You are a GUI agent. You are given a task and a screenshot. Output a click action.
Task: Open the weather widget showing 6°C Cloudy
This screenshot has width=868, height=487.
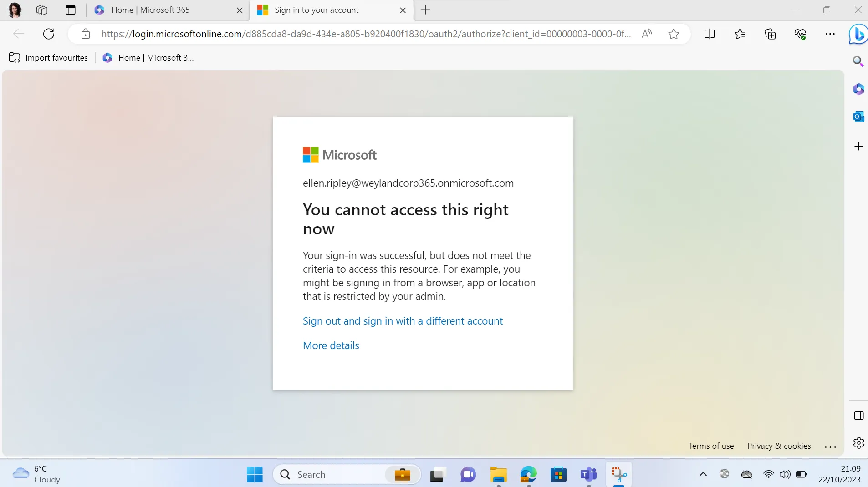coord(36,474)
